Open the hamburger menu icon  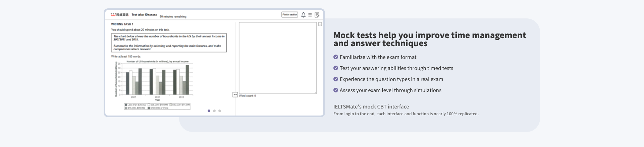click(x=310, y=15)
